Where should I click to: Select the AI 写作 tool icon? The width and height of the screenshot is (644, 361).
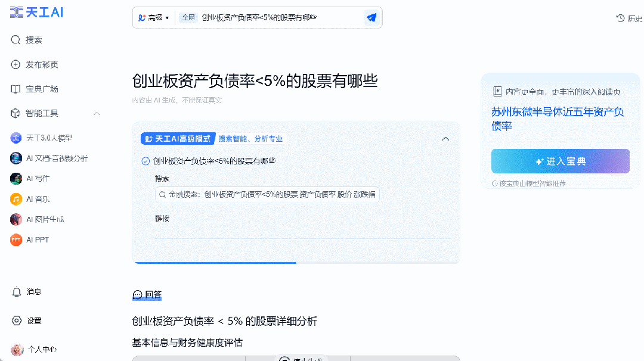(16, 179)
